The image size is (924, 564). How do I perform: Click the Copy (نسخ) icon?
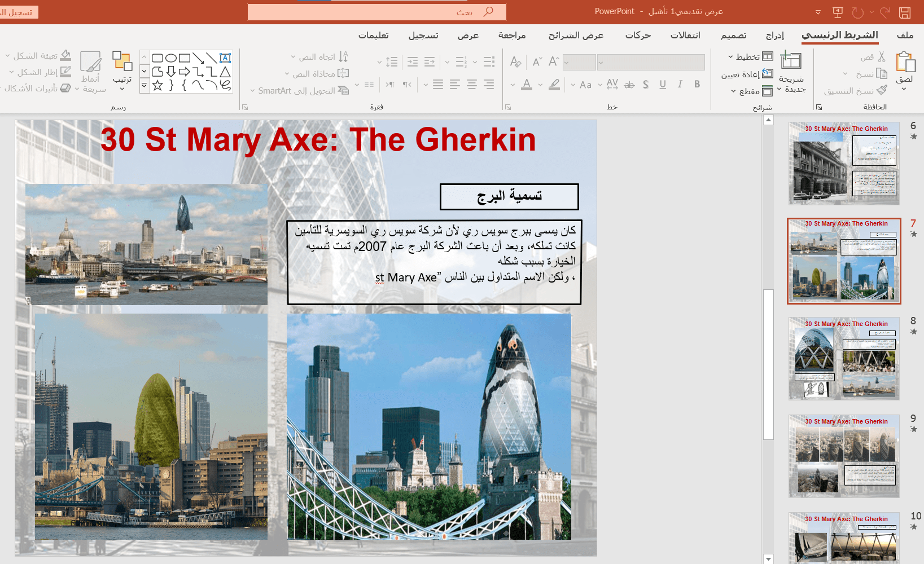pyautogui.click(x=882, y=74)
